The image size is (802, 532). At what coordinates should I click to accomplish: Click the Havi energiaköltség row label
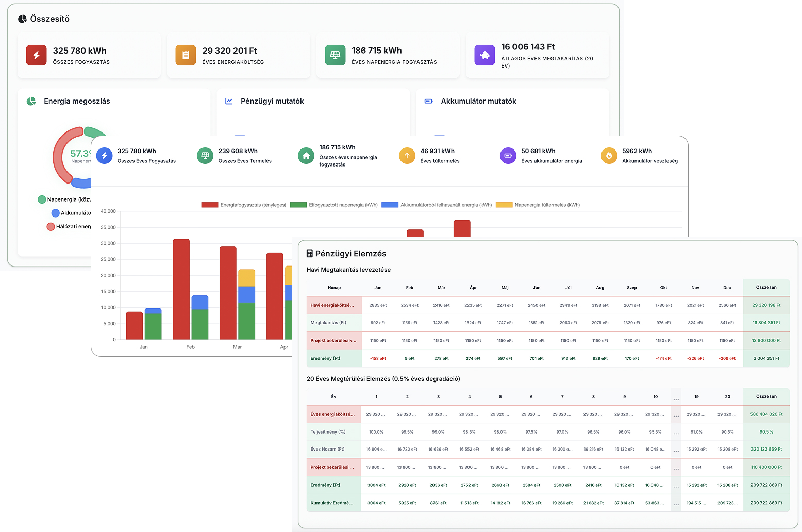click(332, 305)
